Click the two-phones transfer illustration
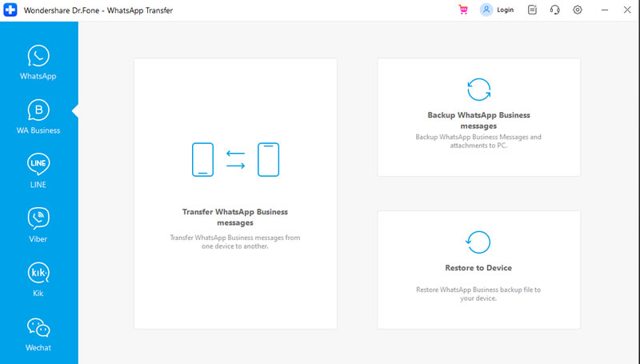 (235, 159)
